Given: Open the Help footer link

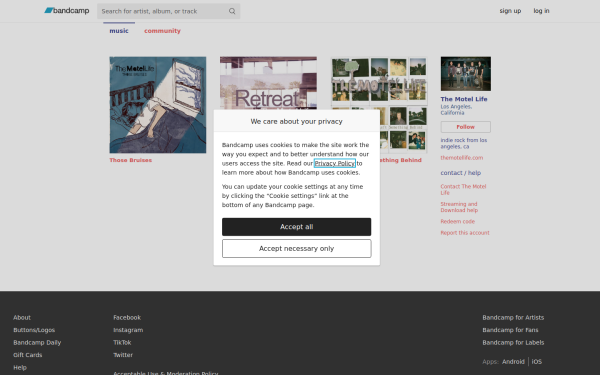Looking at the screenshot, I should click(20, 367).
